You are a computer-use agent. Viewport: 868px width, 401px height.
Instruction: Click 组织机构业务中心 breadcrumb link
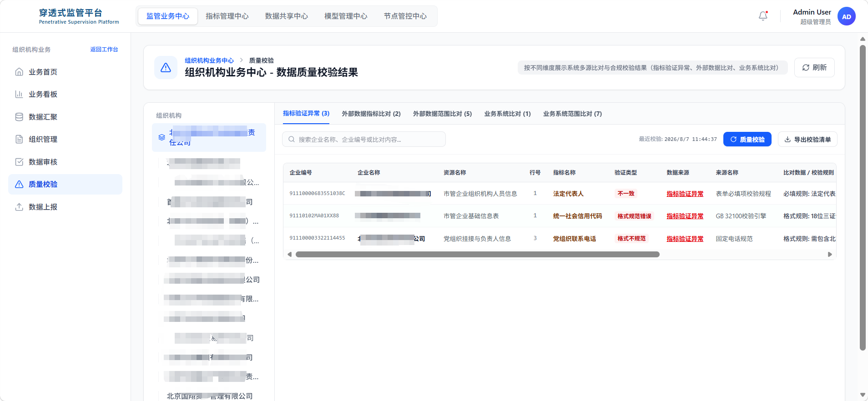click(x=209, y=60)
